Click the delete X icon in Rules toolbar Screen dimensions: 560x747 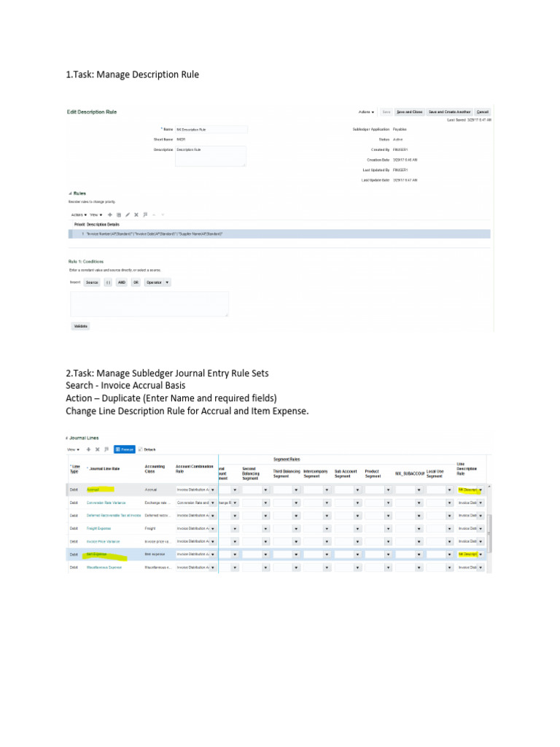click(136, 215)
